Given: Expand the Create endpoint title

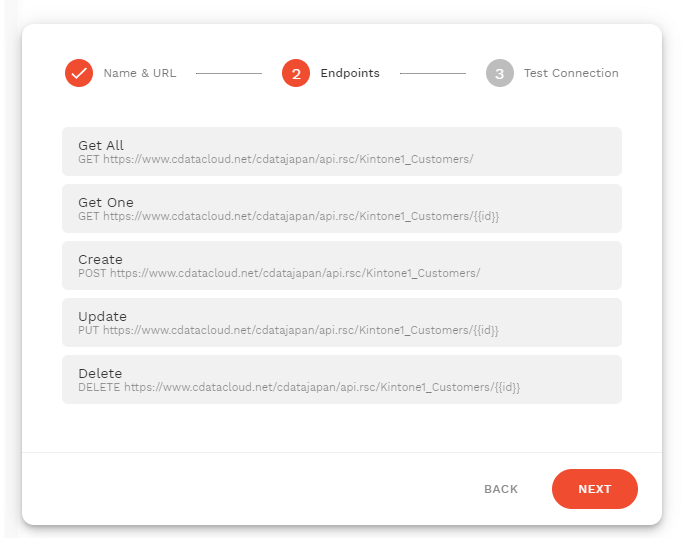Looking at the screenshot, I should pos(100,260).
